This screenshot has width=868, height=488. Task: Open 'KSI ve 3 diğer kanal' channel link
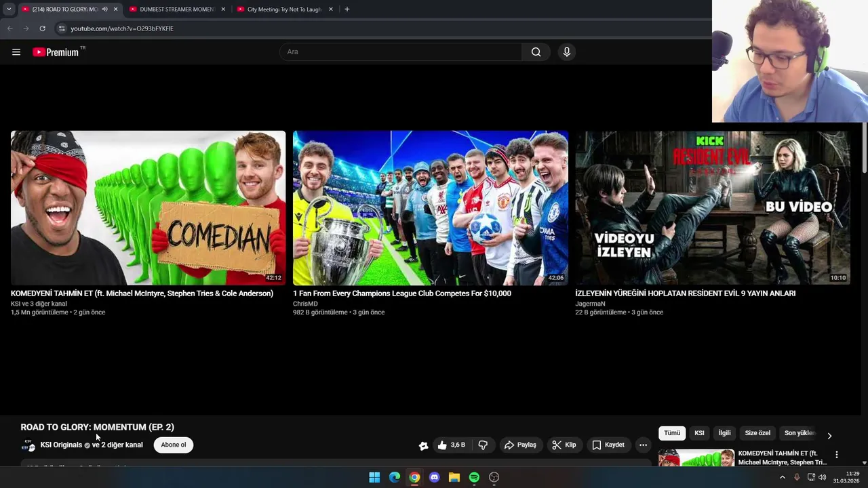pos(39,304)
